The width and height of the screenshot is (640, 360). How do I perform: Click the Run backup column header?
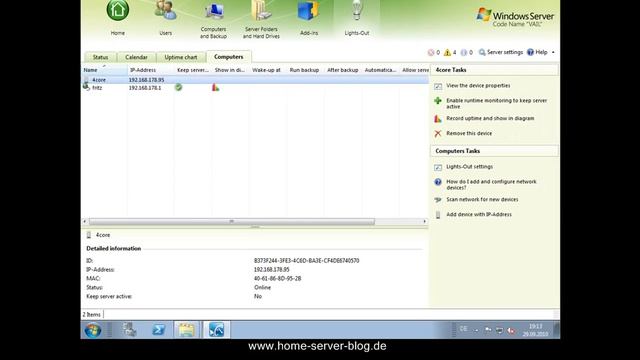coord(305,70)
